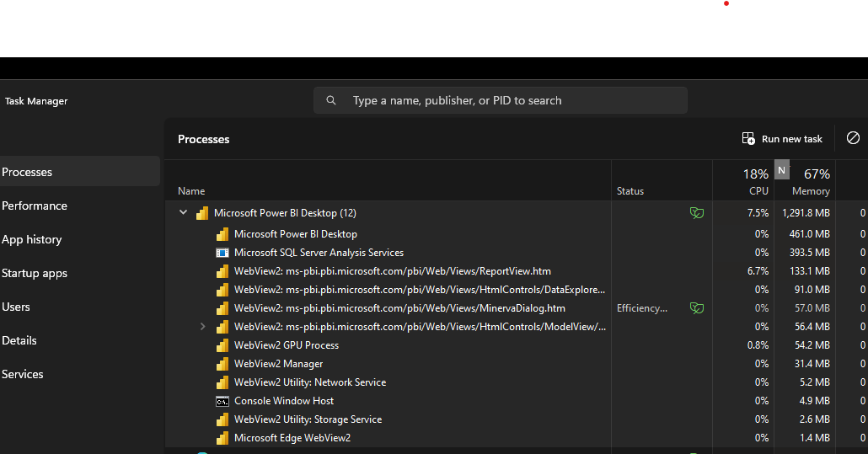The image size is (868, 454).
Task: Sort by the Status column header
Action: point(662,181)
